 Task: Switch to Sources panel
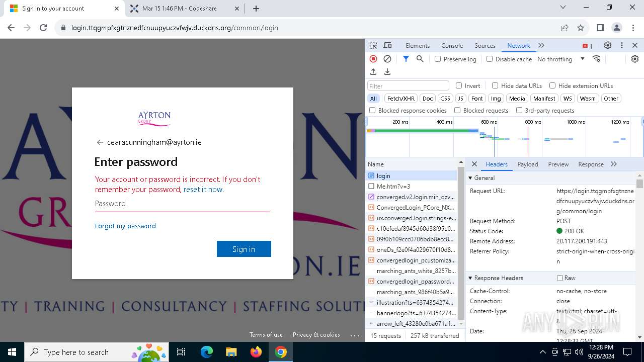click(485, 45)
